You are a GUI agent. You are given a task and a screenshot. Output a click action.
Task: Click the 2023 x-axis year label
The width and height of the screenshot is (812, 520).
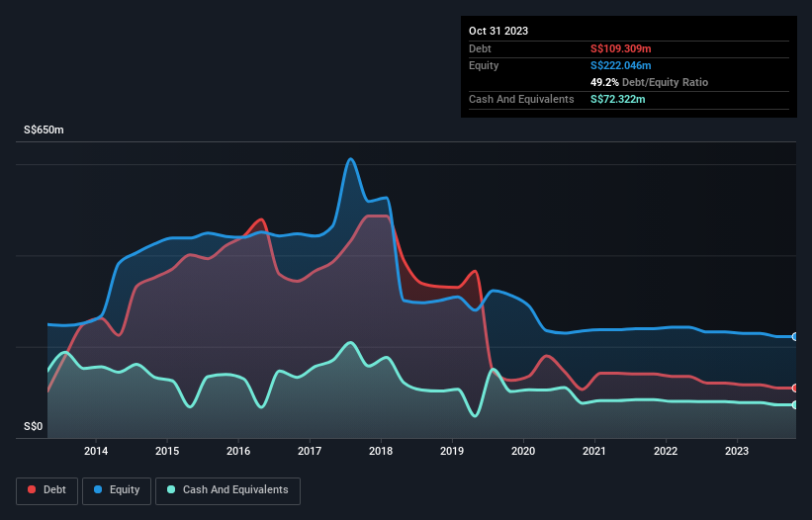(737, 452)
